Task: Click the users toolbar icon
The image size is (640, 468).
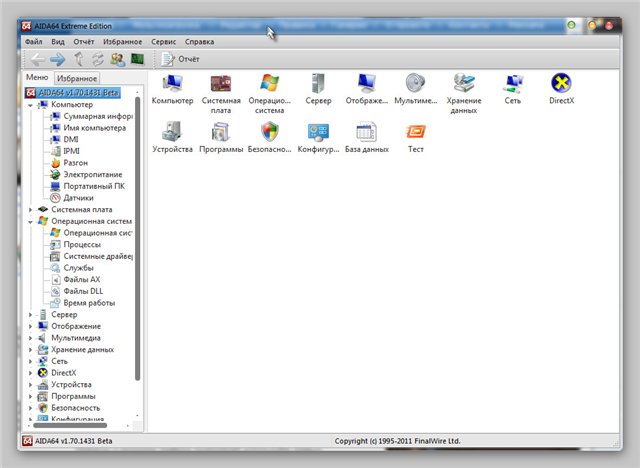Action: (x=118, y=60)
